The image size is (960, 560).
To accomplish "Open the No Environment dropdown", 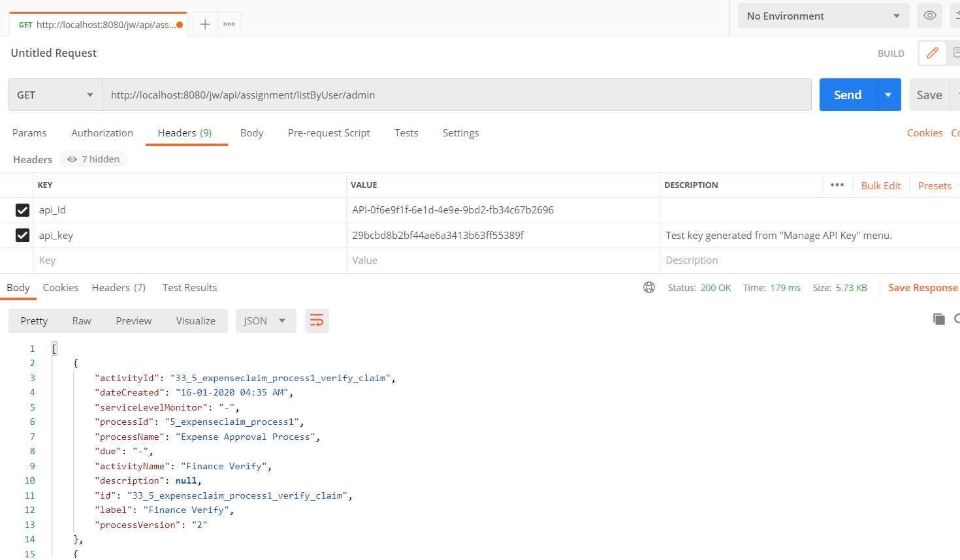I will pyautogui.click(x=823, y=16).
